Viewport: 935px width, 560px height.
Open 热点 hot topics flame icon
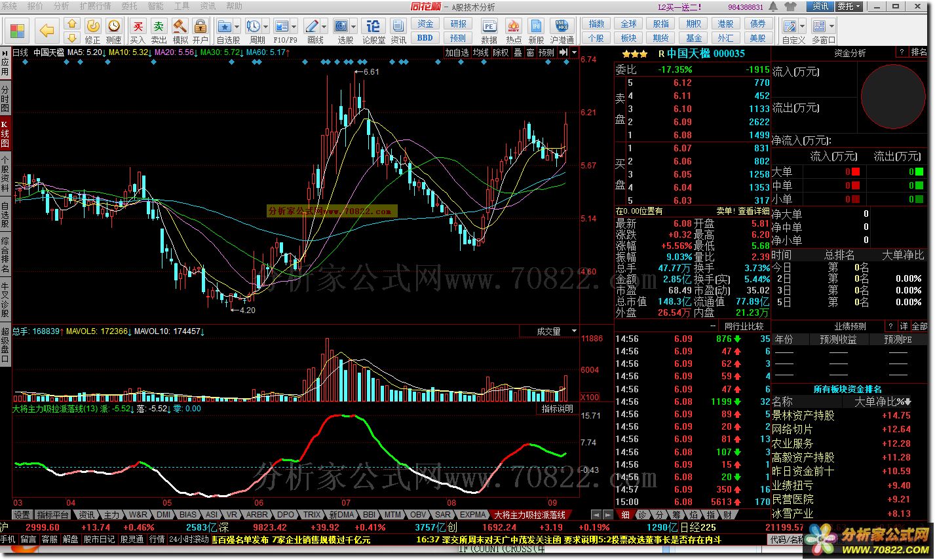pos(514,31)
